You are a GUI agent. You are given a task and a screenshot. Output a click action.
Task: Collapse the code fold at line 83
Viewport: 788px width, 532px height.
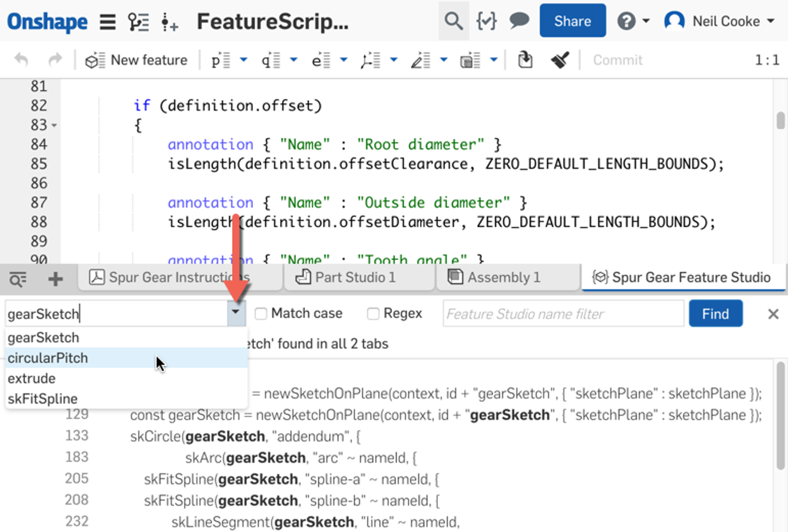click(x=54, y=125)
